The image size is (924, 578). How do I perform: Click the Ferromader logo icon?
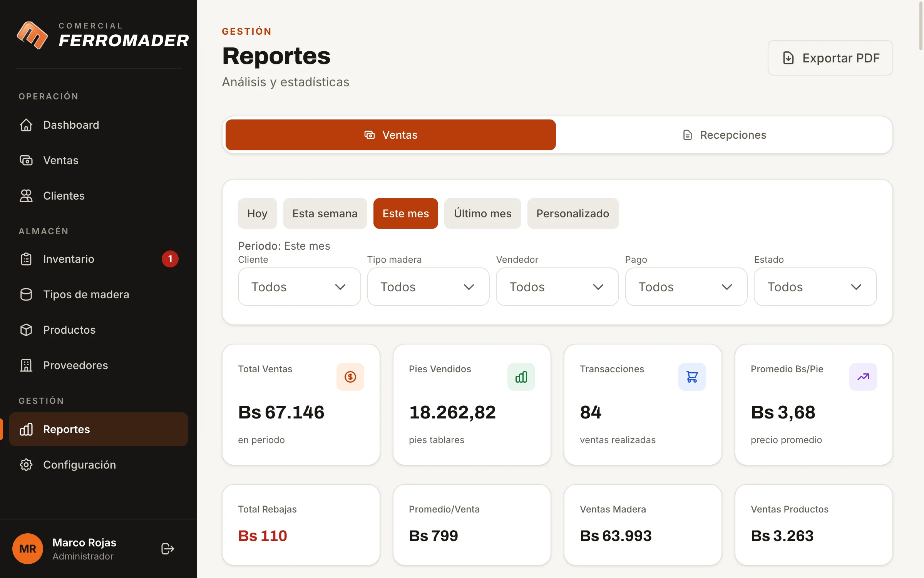[x=32, y=35]
